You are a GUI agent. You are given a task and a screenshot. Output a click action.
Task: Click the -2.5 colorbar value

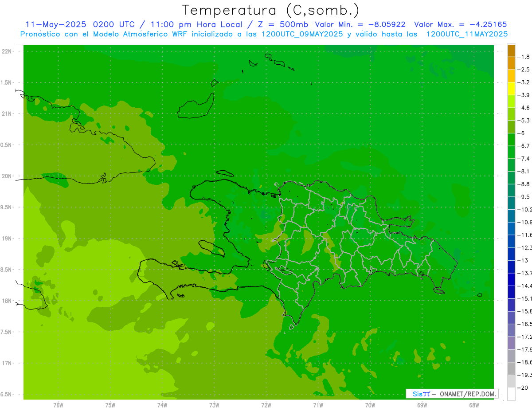pyautogui.click(x=524, y=70)
